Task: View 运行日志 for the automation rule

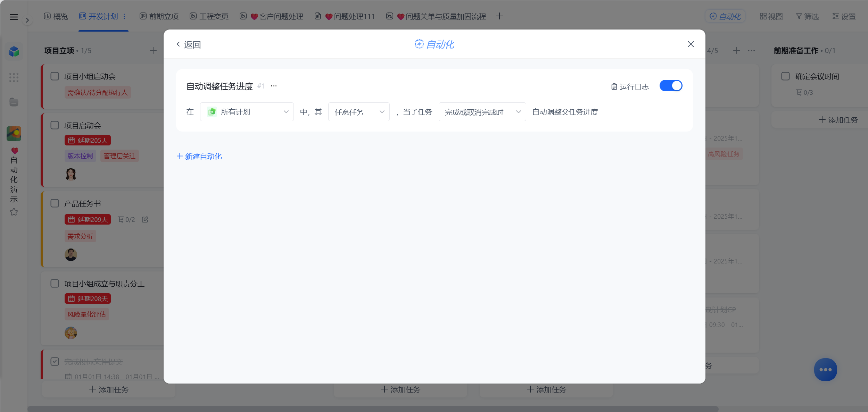Action: (x=630, y=87)
